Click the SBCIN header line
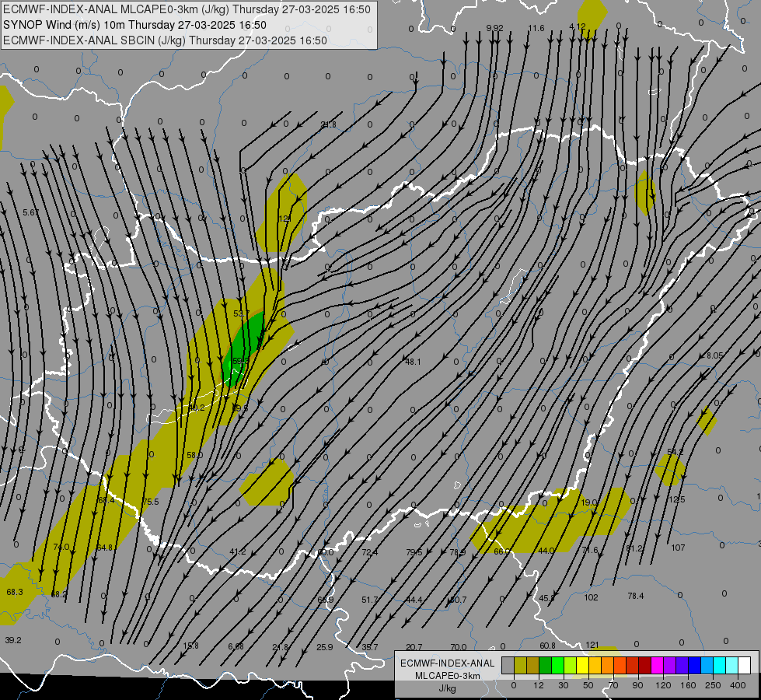 click(165, 40)
